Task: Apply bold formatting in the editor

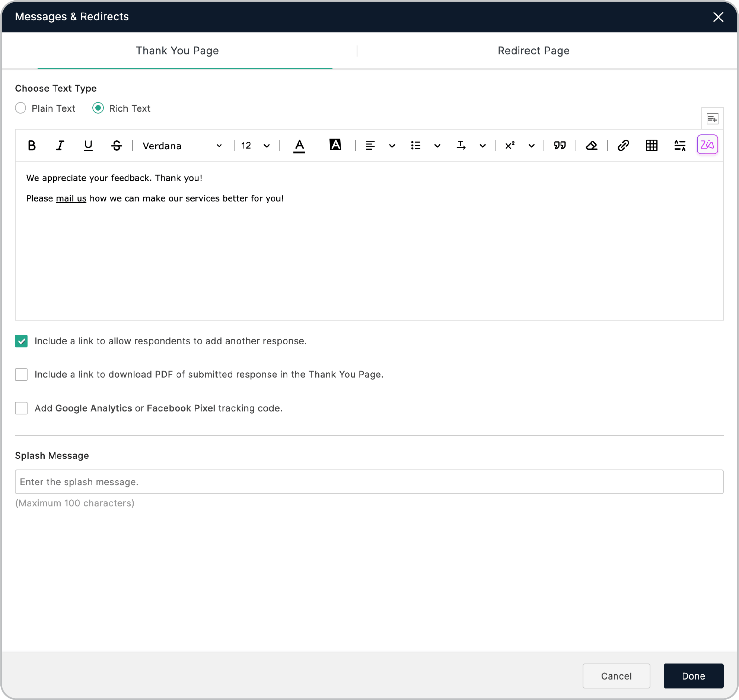Action: [x=32, y=145]
